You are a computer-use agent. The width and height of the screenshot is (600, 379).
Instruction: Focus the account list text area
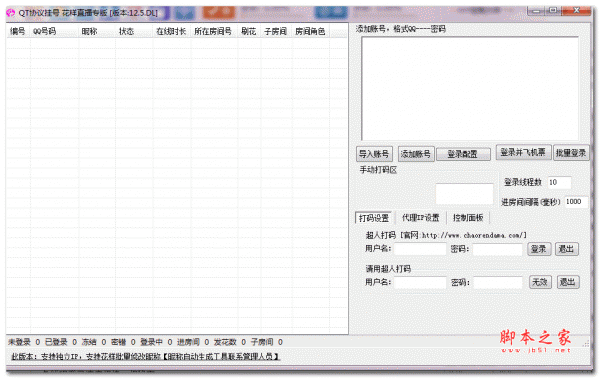470,88
